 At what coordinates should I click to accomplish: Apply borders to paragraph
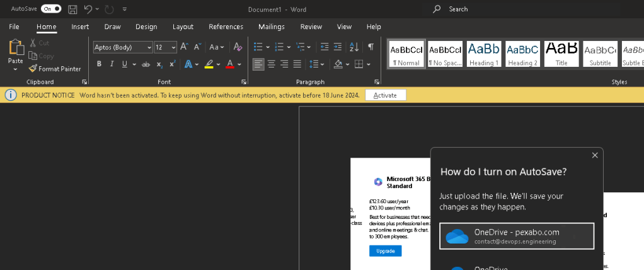coord(359,64)
